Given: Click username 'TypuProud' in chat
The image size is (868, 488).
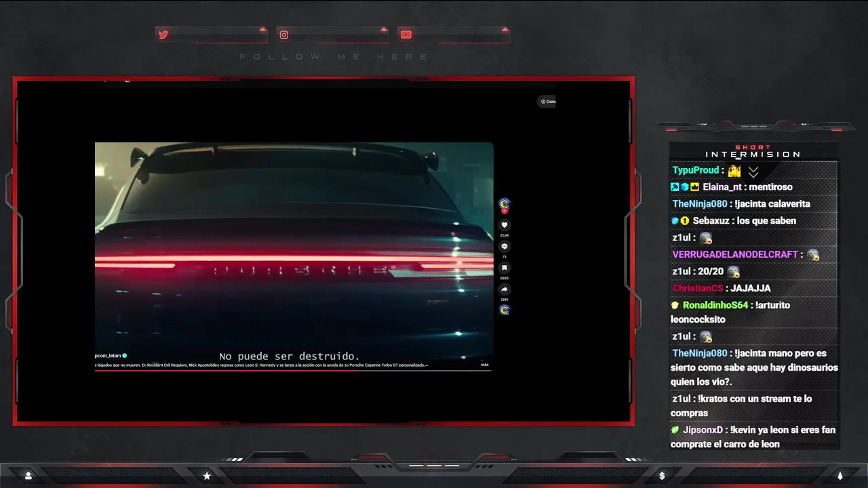Looking at the screenshot, I should tap(695, 171).
